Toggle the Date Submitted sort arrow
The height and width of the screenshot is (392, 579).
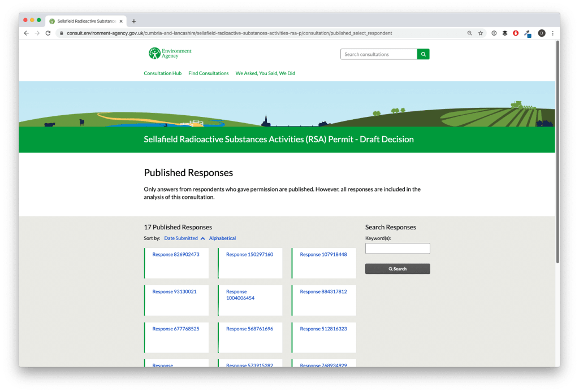[x=203, y=238]
